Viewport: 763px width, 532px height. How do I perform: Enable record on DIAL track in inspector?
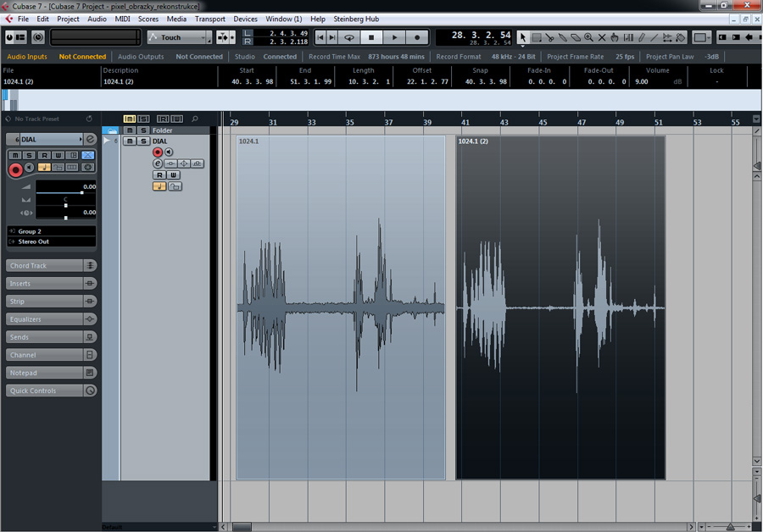[15, 169]
